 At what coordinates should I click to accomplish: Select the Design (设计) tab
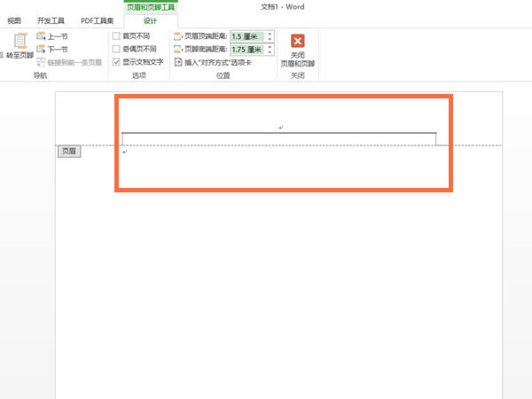click(151, 21)
